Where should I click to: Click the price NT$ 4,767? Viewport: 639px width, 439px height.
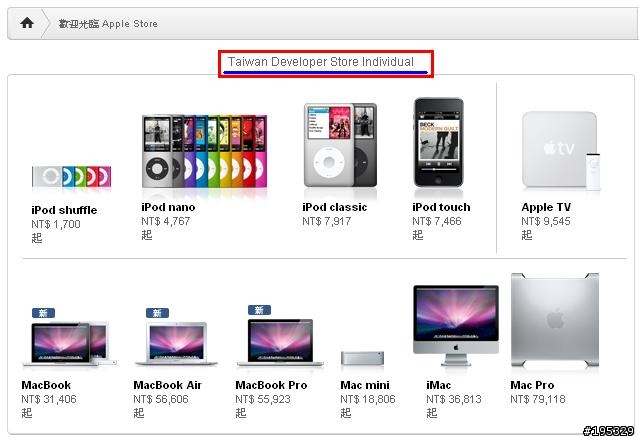click(x=165, y=221)
